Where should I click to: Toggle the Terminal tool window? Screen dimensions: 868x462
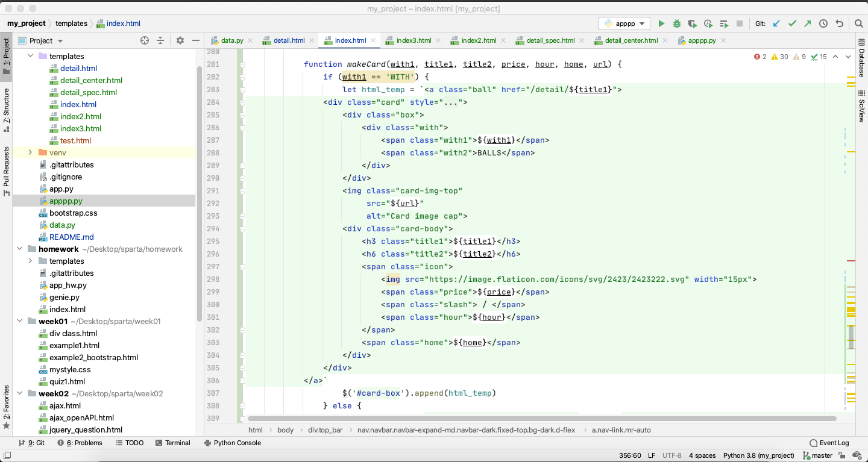pyautogui.click(x=172, y=443)
